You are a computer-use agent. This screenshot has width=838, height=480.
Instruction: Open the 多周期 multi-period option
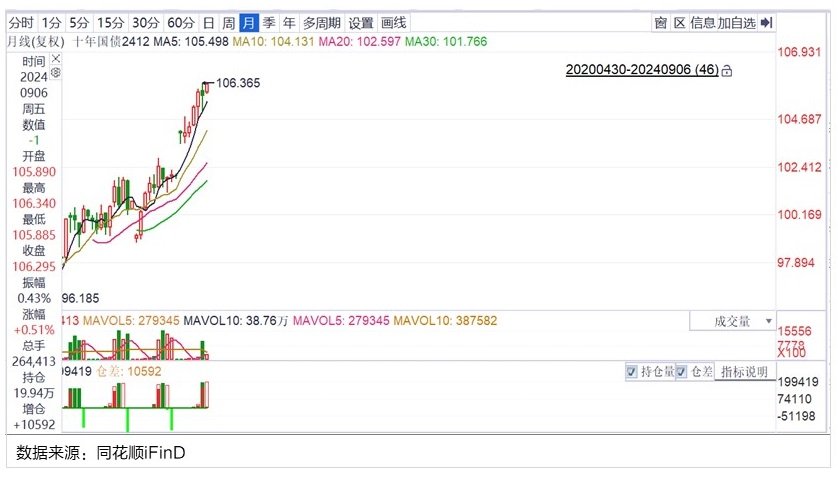coord(321,22)
